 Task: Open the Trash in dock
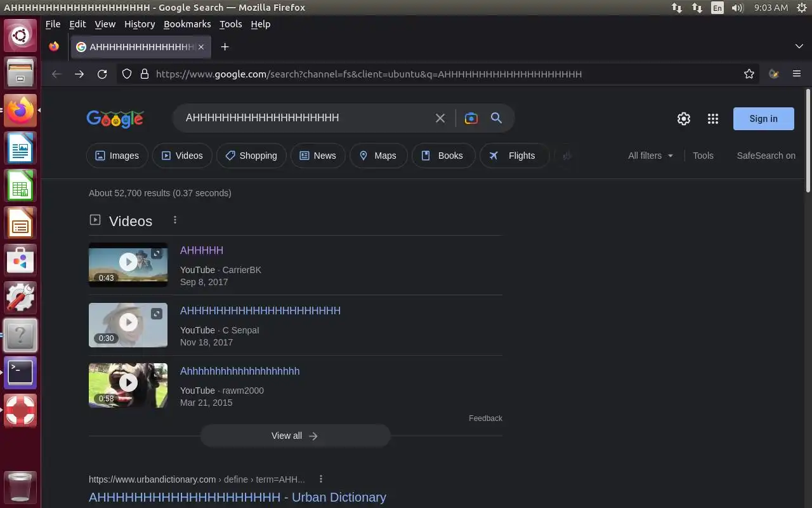pyautogui.click(x=20, y=487)
